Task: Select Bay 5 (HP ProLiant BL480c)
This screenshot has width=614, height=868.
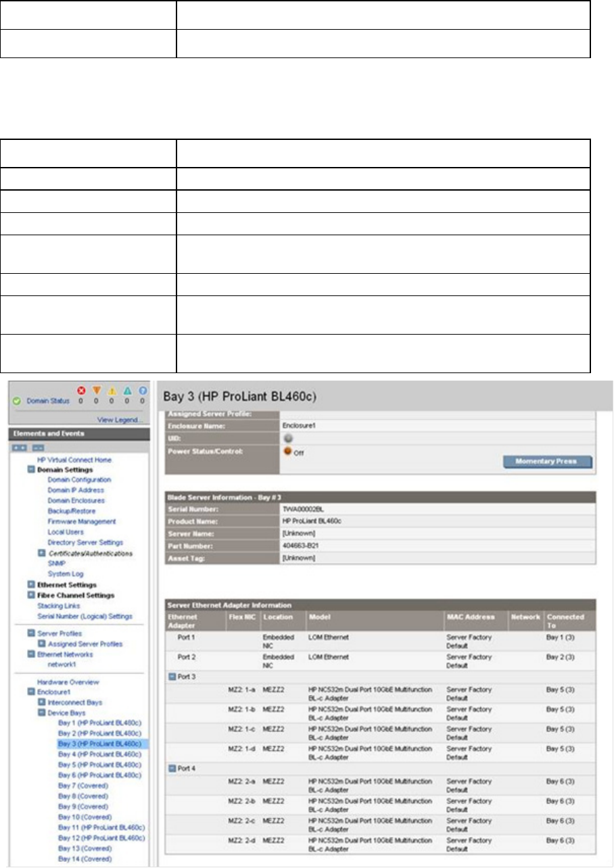Action: (x=99, y=765)
